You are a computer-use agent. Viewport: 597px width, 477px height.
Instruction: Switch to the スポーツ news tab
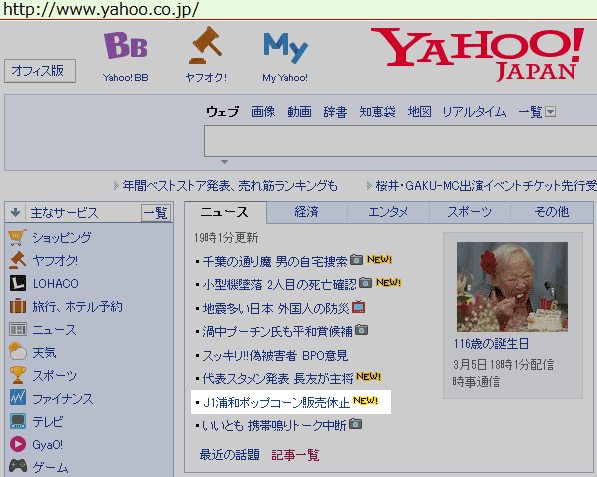point(470,212)
